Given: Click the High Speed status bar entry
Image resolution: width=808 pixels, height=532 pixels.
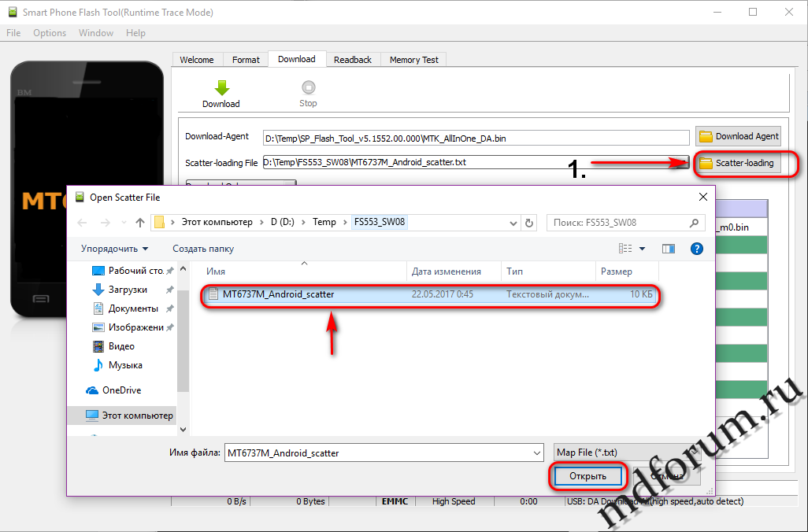Looking at the screenshot, I should (x=454, y=501).
